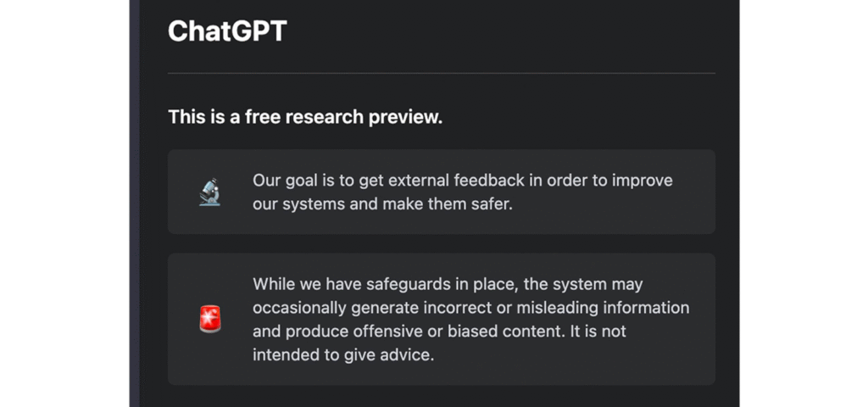Click the line "our systems and make them safer."
This screenshot has height=407, width=868.
[x=382, y=203]
